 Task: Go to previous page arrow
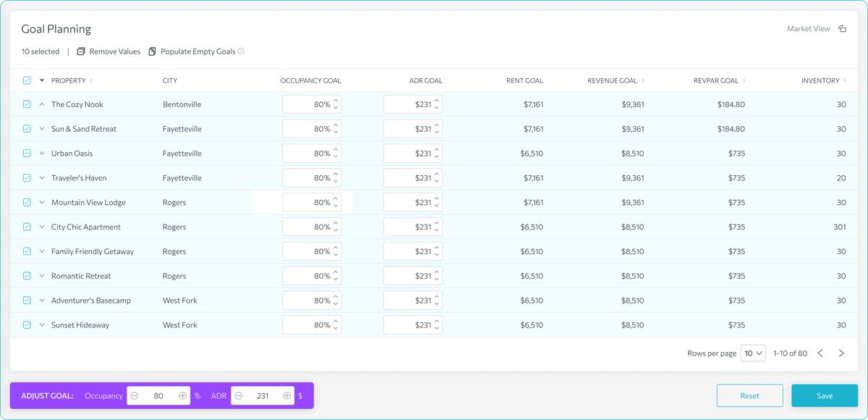820,353
